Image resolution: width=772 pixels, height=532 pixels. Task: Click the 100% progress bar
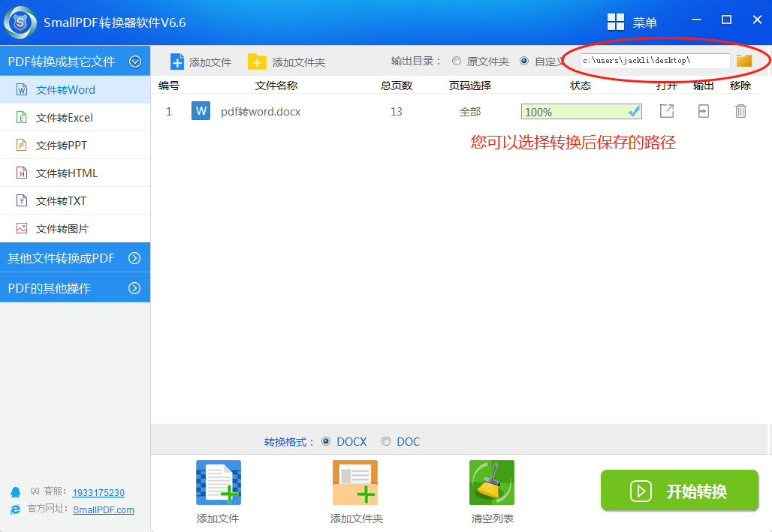tap(581, 112)
